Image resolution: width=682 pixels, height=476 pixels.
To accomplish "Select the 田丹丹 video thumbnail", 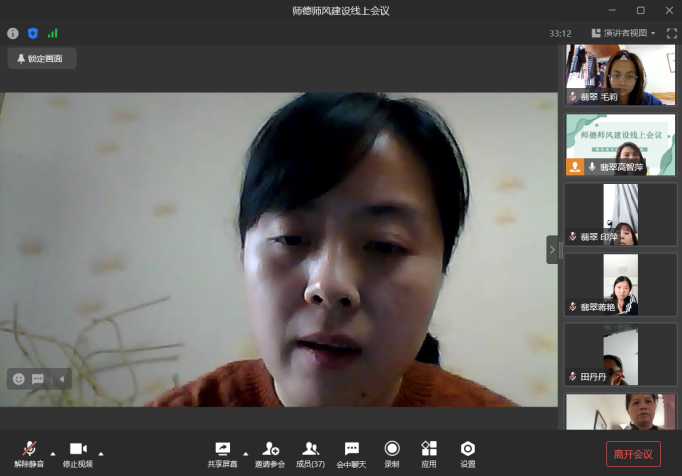I will coord(620,354).
